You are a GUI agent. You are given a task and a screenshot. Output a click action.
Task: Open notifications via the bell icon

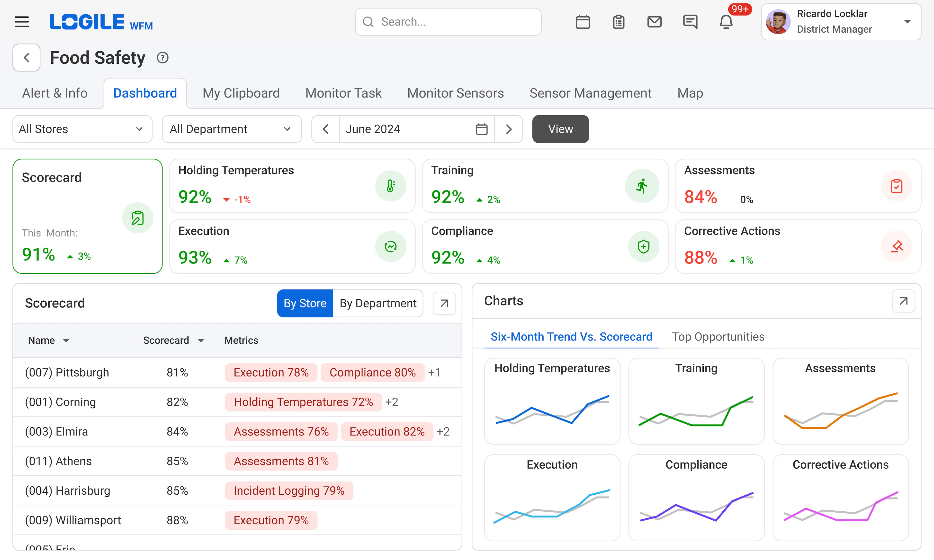[726, 21]
